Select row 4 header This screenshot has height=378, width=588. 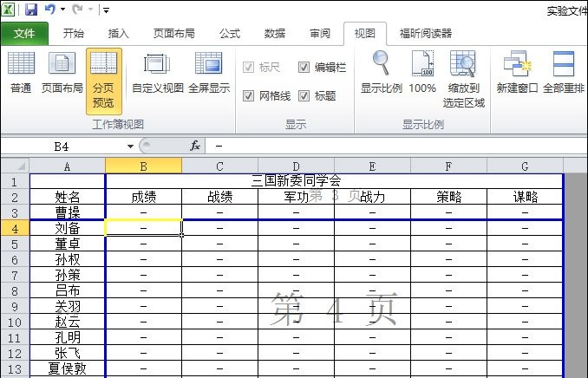tap(15, 228)
